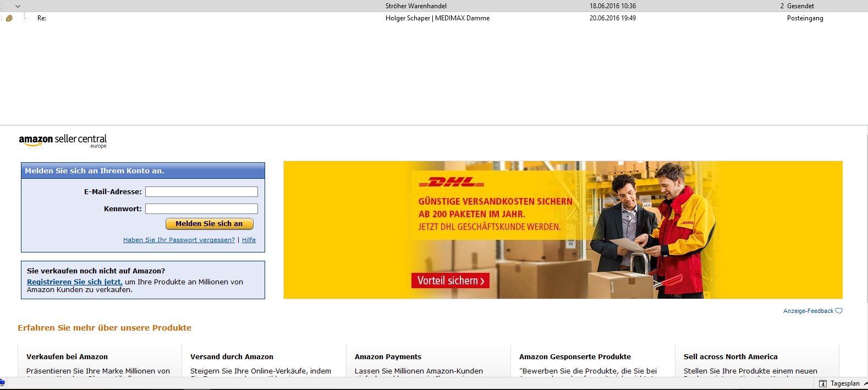Click the Vorteil sichern button on DHL banner

451,281
